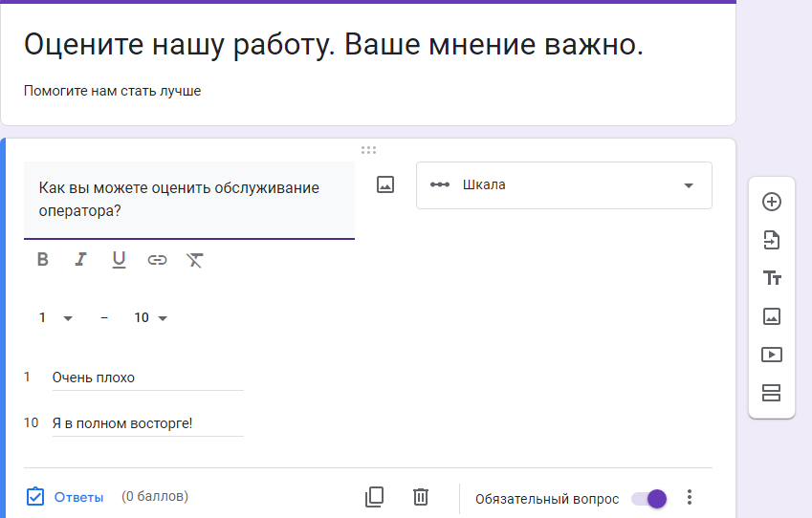Insert a link into the question

pos(157,259)
